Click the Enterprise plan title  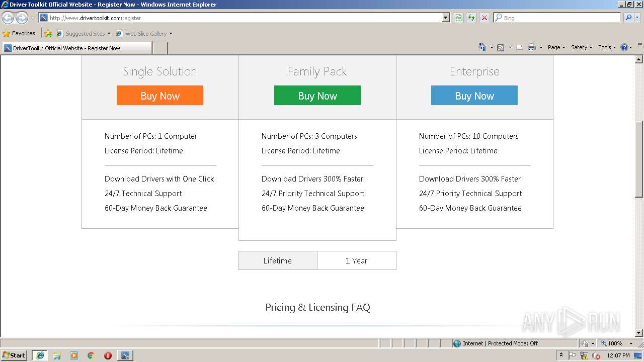coord(474,71)
